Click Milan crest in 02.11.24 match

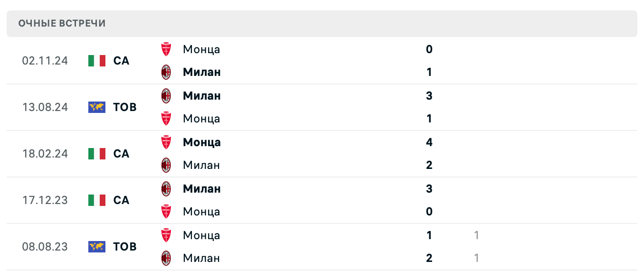166,72
